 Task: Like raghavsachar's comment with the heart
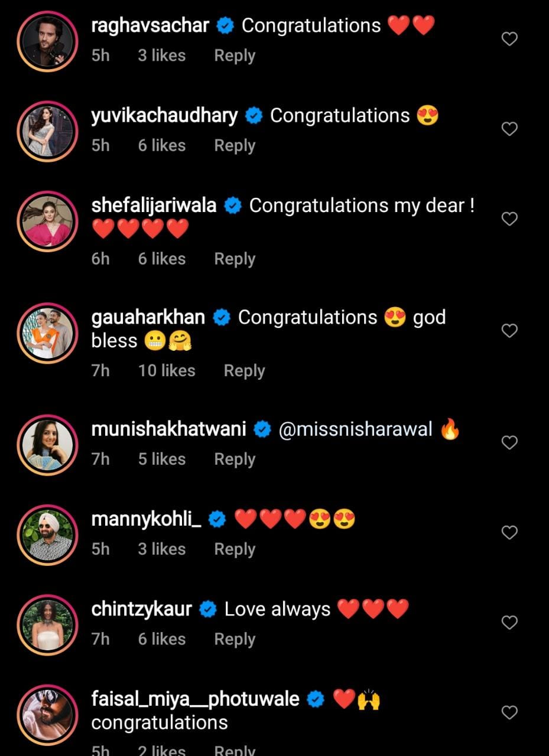click(x=509, y=39)
